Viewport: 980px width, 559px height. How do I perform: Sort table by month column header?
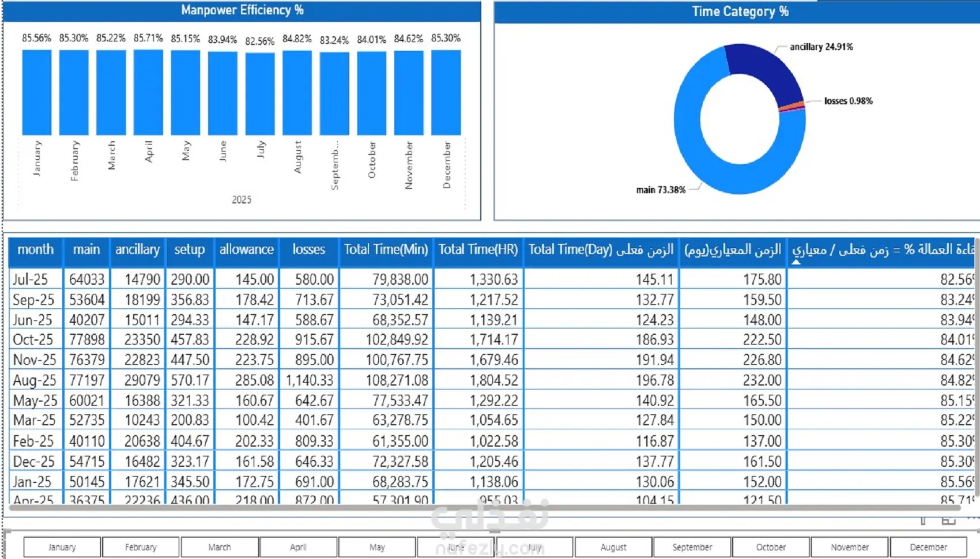(36, 250)
